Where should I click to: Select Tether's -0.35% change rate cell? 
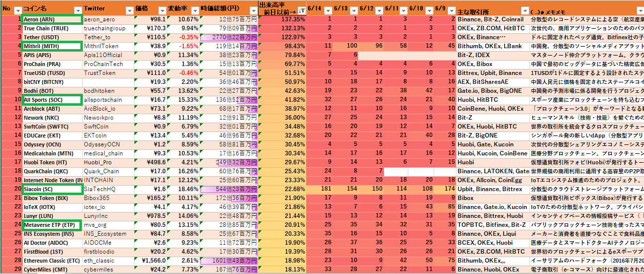(184, 37)
